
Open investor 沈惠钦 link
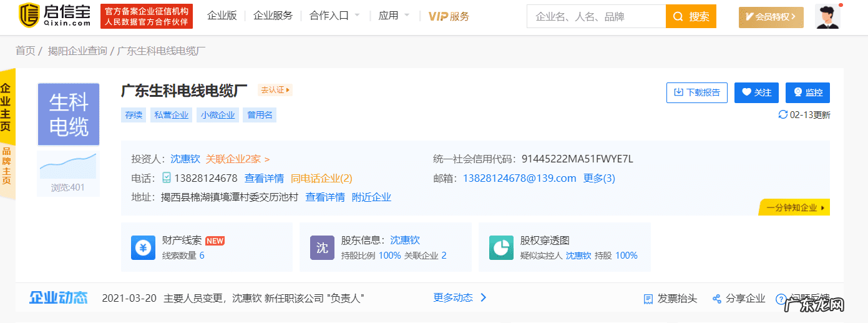(185, 159)
